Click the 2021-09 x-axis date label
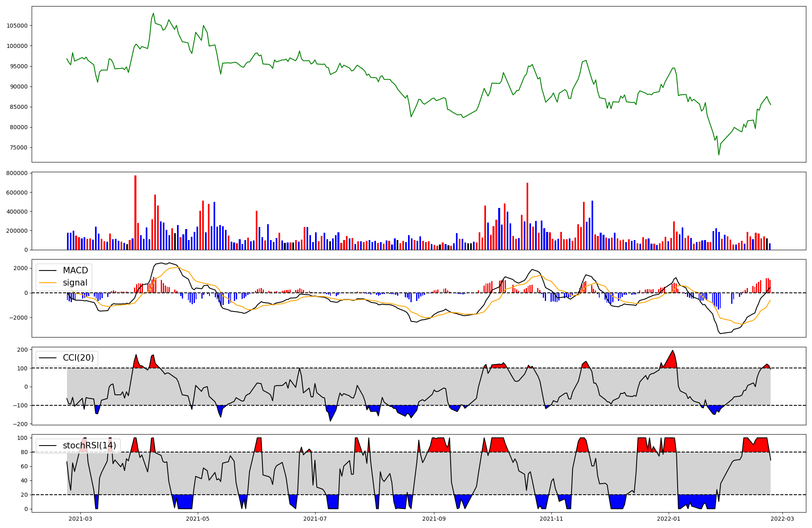This screenshot has height=528, width=812. (x=434, y=519)
